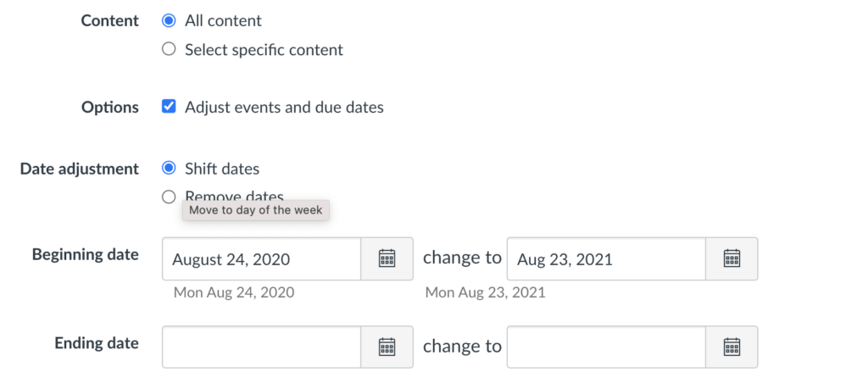Uncheck Adjust events and due dates
Screen dimensions: 868x383
click(169, 107)
